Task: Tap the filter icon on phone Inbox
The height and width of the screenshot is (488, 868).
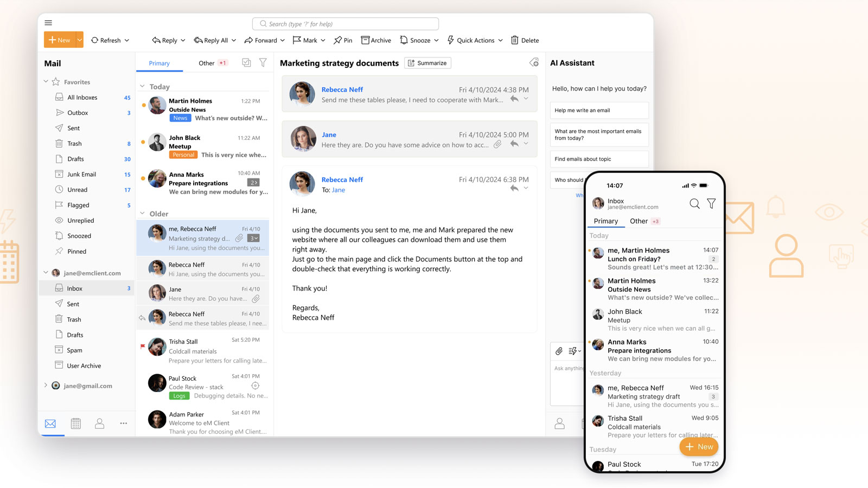Action: click(711, 204)
